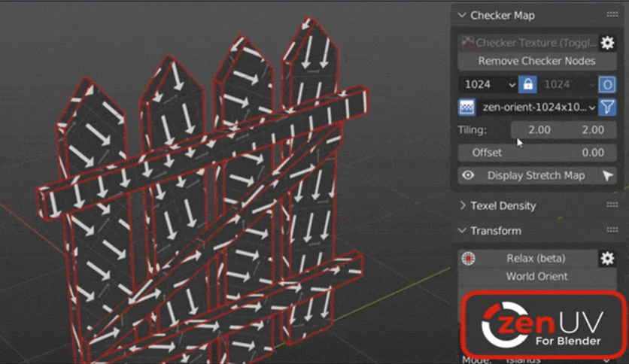Open the zen-orient-1024x10 texture dropdown
The image size is (629, 364).
click(536, 108)
